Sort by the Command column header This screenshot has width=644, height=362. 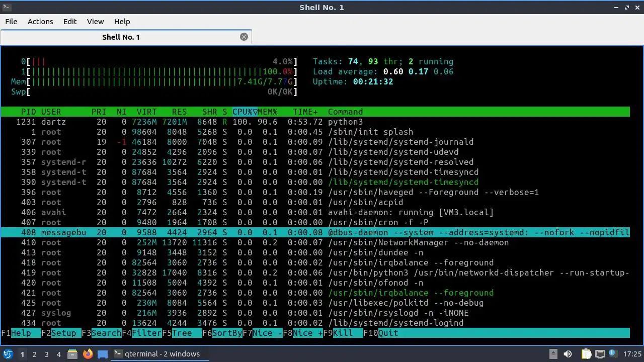point(345,112)
